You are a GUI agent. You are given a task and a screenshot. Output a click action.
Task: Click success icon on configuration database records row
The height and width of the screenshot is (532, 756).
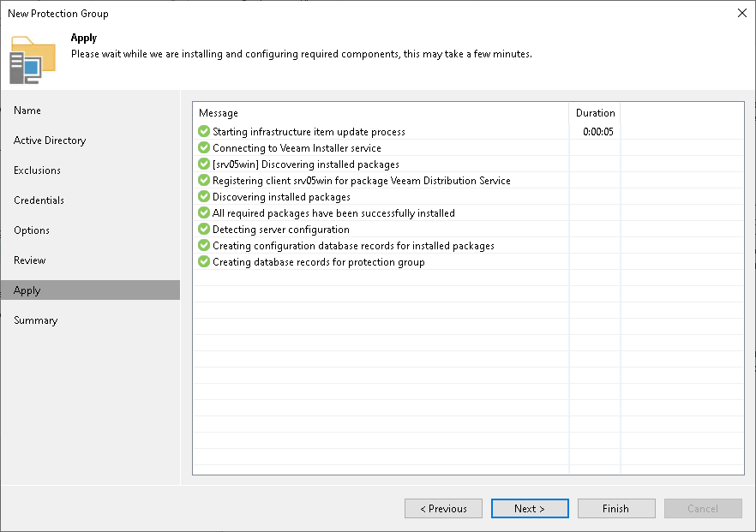coord(202,245)
